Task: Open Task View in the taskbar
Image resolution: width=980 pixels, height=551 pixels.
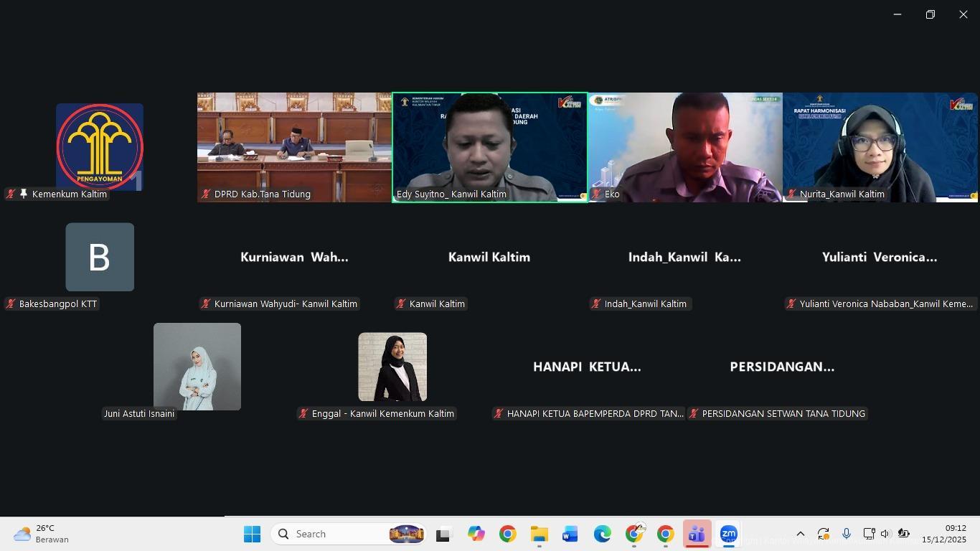Action: pos(443,534)
